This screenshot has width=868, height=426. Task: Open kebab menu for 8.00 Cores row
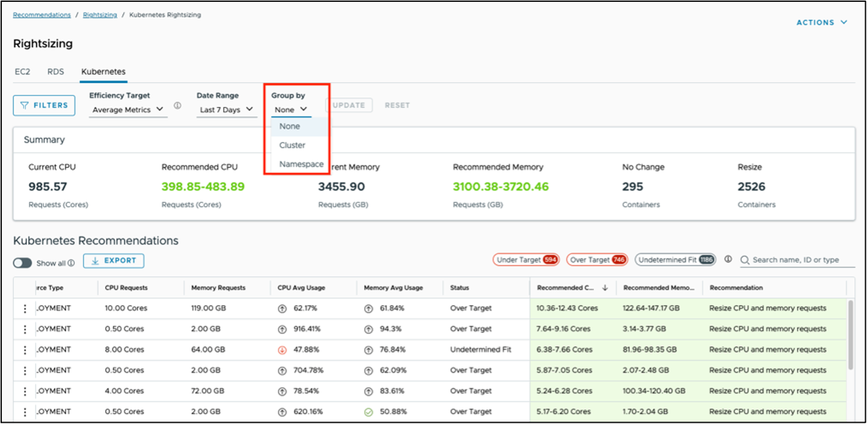[25, 350]
